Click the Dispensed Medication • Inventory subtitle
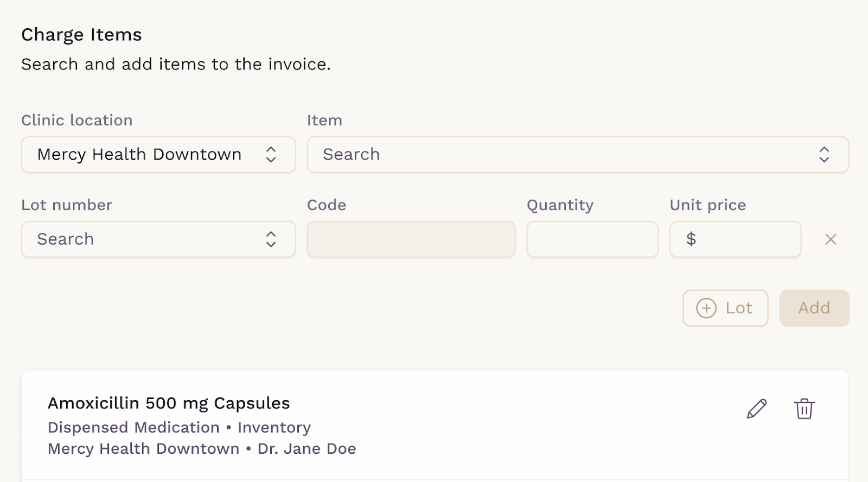Image resolution: width=868 pixels, height=482 pixels. tap(179, 428)
